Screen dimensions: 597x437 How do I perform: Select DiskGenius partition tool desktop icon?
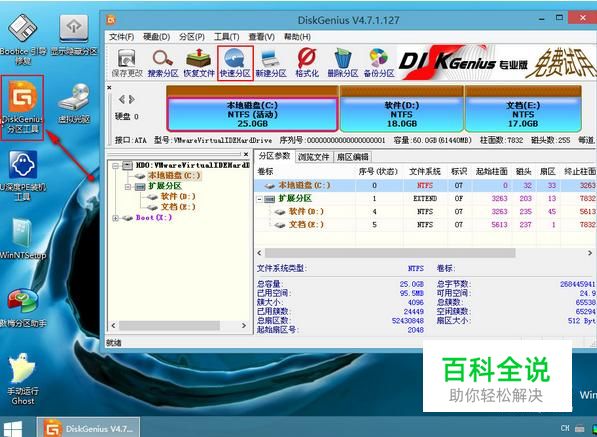coord(22,108)
